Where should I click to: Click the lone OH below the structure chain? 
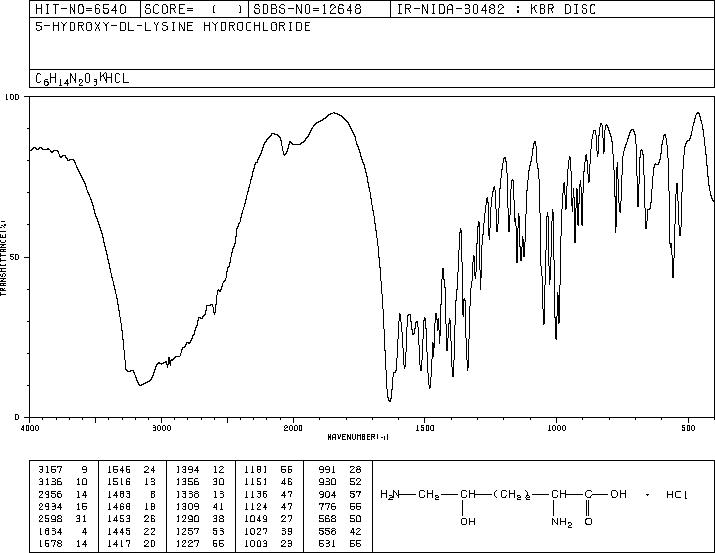coord(468,521)
